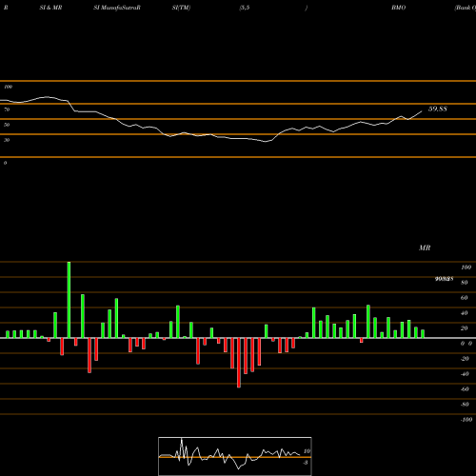Click the "SI & MR" header text
The image size is (476, 476).
(x=50, y=8)
